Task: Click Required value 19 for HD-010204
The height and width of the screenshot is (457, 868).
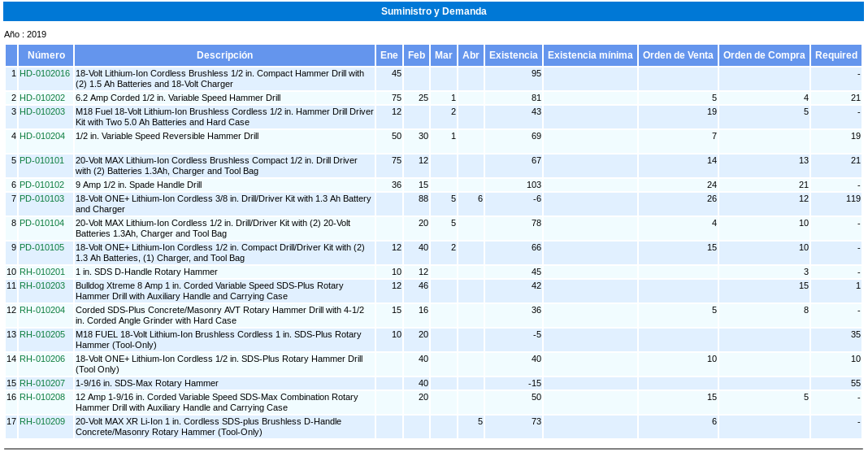Action: point(856,136)
